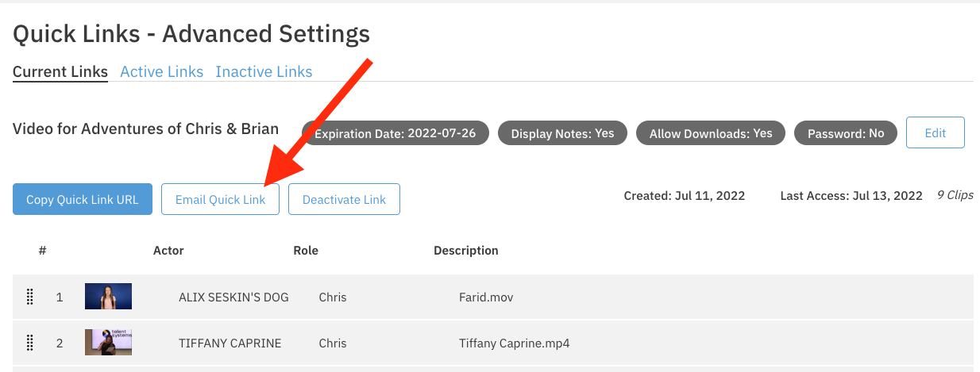
Task: Select the Current Links tab
Action: coord(60,72)
